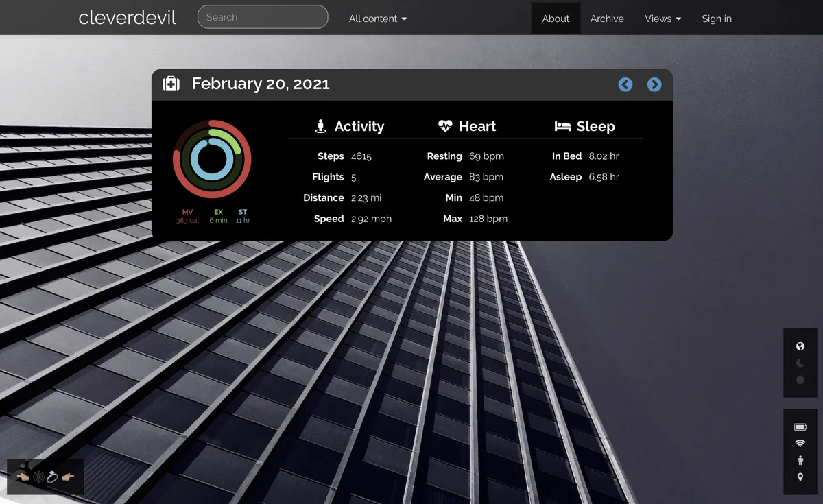Toggle light mode with sun icon

coord(800,379)
